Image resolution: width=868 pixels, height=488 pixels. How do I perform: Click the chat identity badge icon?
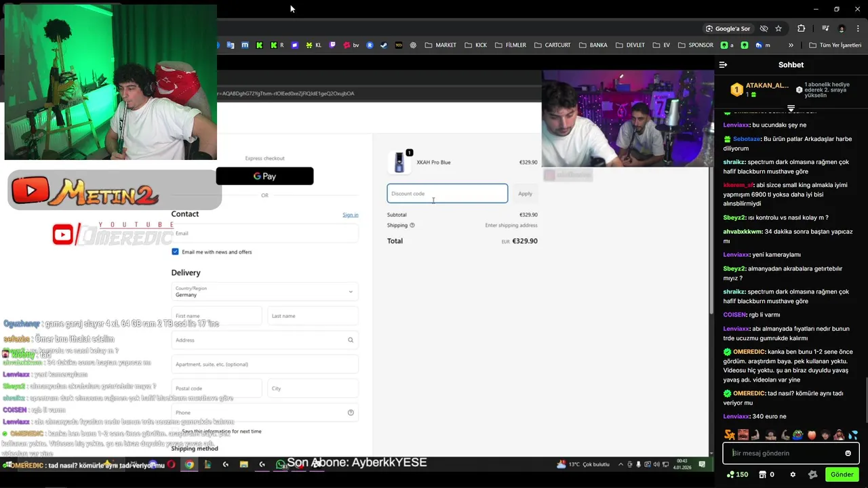(x=812, y=474)
